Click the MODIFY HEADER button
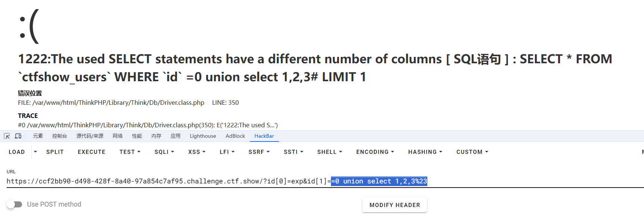 click(x=394, y=205)
